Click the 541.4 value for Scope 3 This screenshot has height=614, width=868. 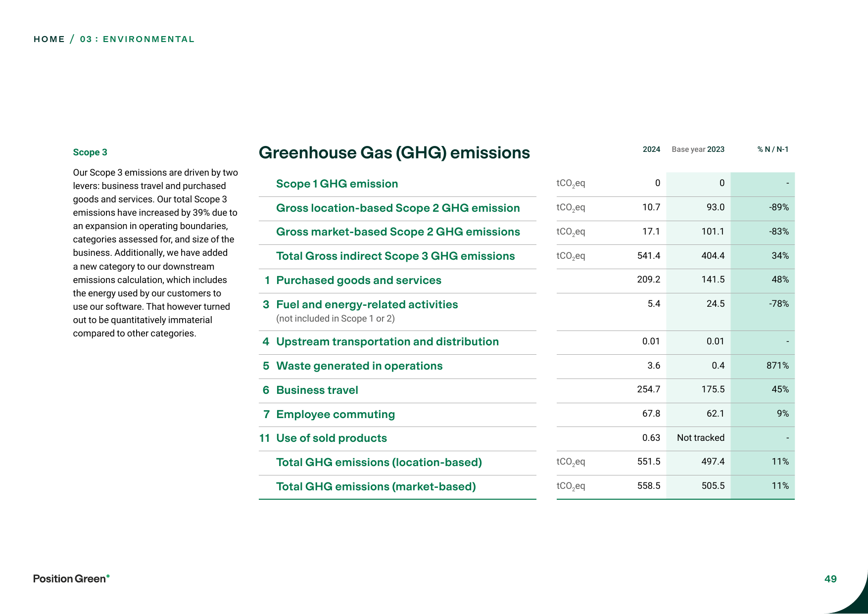[x=649, y=256]
